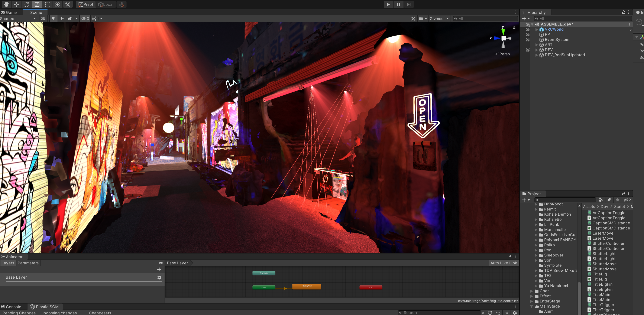The image size is (644, 315).
Task: Select the Rect transform tool
Action: [47, 4]
